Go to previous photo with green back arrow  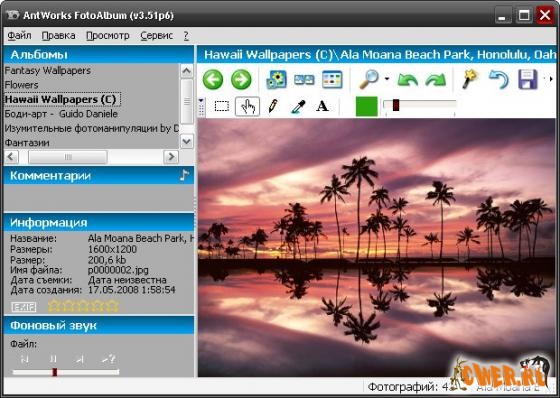(213, 79)
